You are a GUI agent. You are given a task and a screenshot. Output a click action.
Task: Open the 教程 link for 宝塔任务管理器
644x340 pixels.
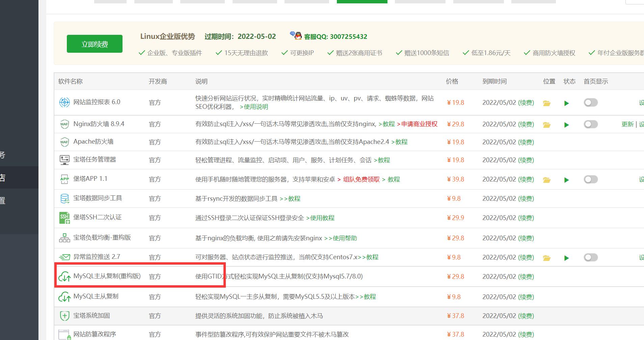(382, 160)
